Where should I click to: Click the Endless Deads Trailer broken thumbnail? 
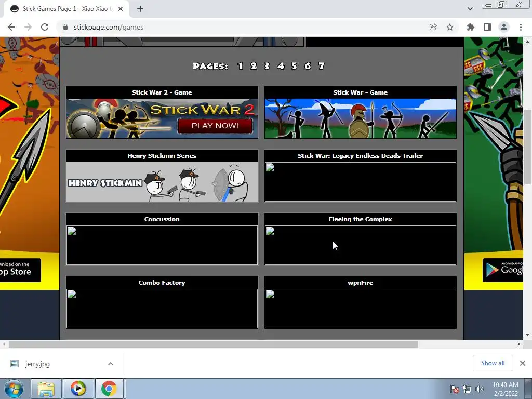(361, 182)
